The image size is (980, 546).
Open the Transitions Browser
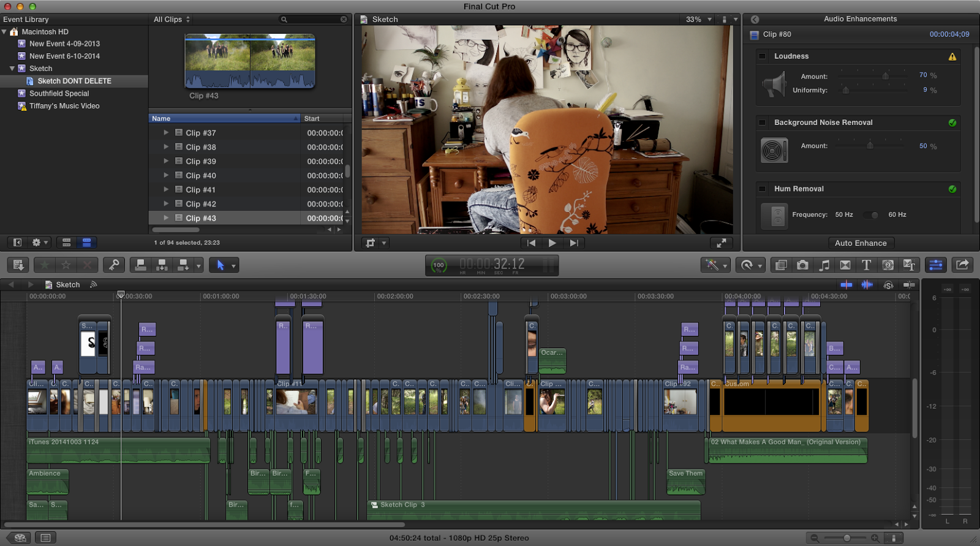click(845, 265)
